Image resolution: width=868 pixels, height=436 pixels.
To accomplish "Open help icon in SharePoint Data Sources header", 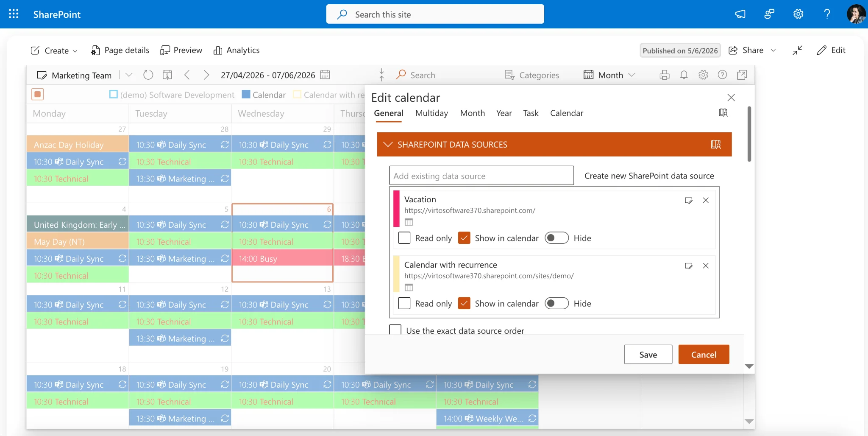I will click(x=715, y=145).
